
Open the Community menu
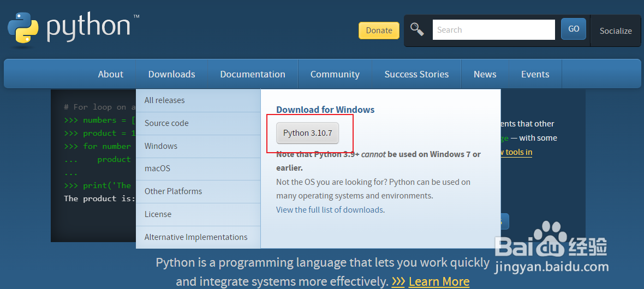pos(335,74)
